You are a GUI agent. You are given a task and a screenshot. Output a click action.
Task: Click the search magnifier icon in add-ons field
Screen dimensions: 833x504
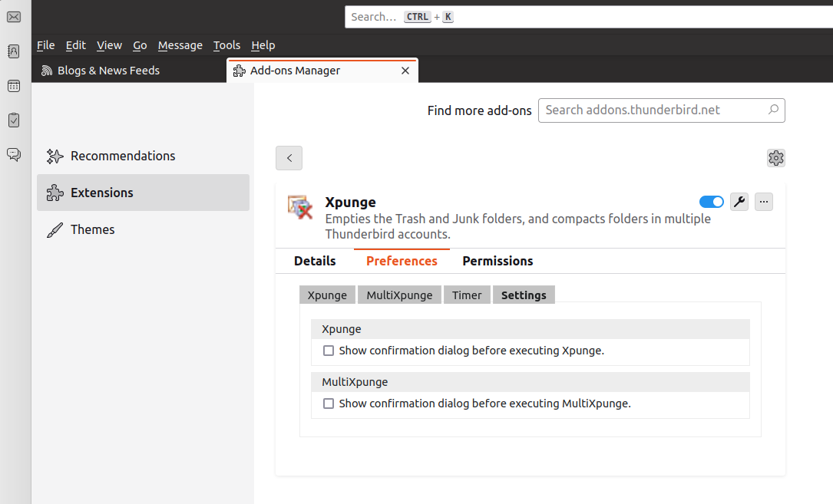[773, 110]
